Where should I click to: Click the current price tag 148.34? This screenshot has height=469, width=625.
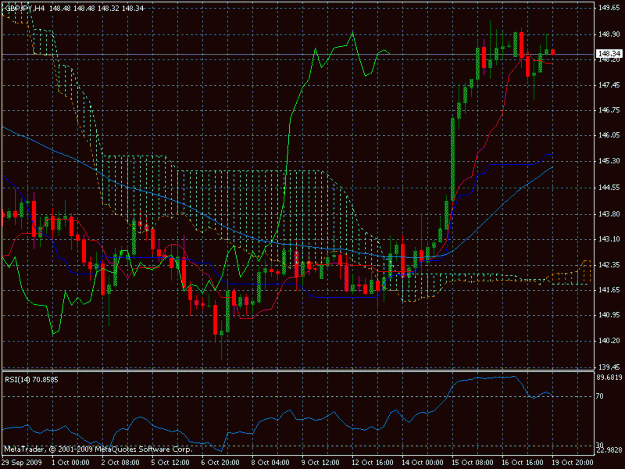coord(609,53)
